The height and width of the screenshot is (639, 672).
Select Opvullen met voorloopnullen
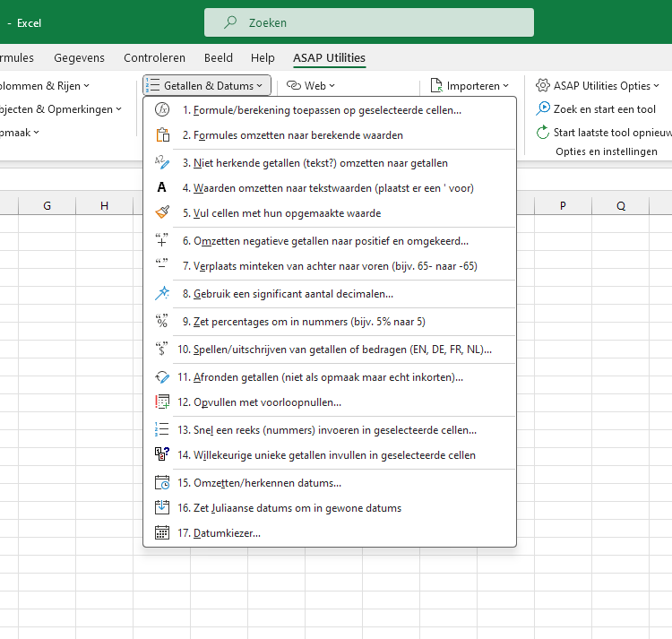(x=329, y=402)
